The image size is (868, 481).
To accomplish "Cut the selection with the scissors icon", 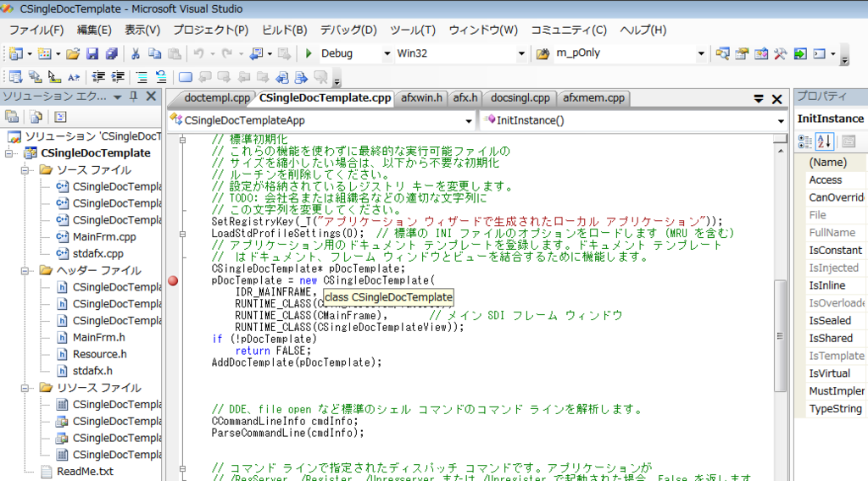I will click(x=135, y=53).
